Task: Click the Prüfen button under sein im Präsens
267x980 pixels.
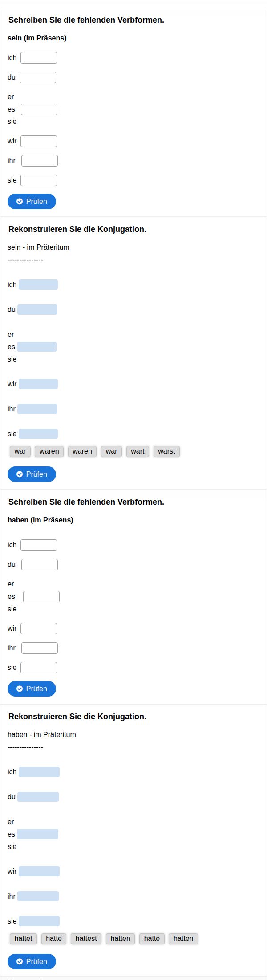Action: (x=32, y=201)
